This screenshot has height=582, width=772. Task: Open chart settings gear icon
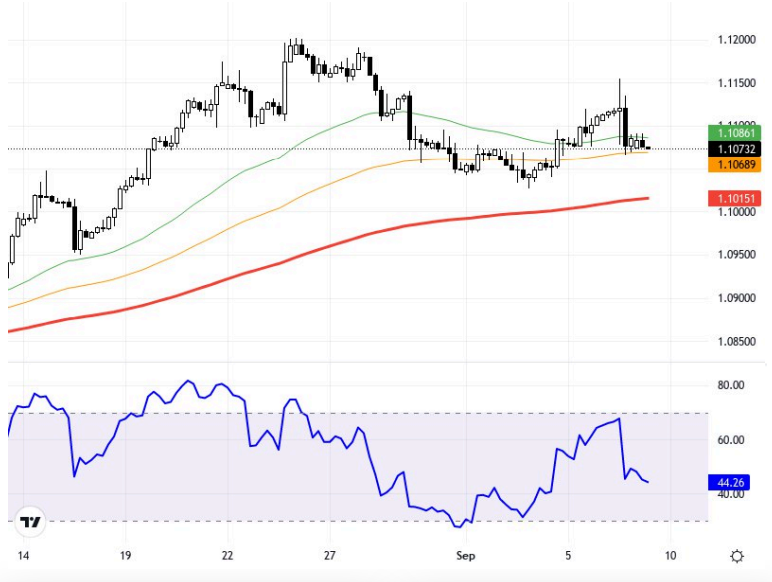(737, 556)
